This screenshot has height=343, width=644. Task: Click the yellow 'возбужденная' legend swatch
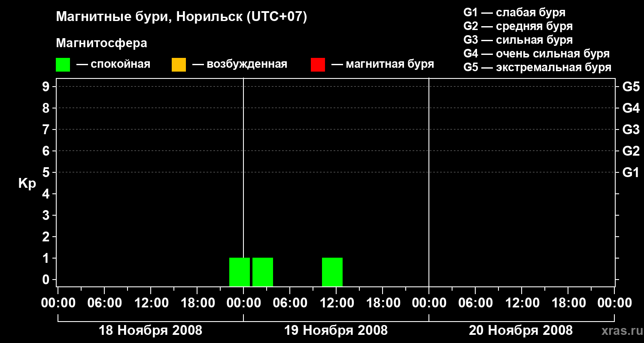tap(179, 65)
